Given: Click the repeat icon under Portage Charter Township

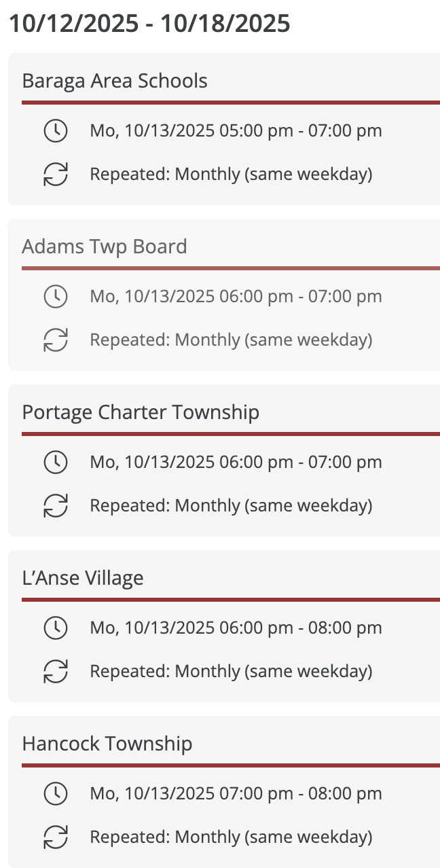Looking at the screenshot, I should [x=56, y=505].
